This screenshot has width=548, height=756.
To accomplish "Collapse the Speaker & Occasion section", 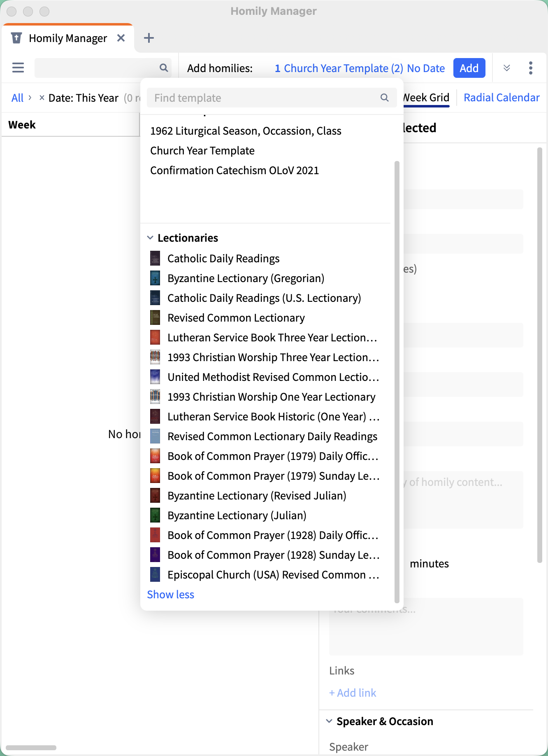I will tap(329, 721).
